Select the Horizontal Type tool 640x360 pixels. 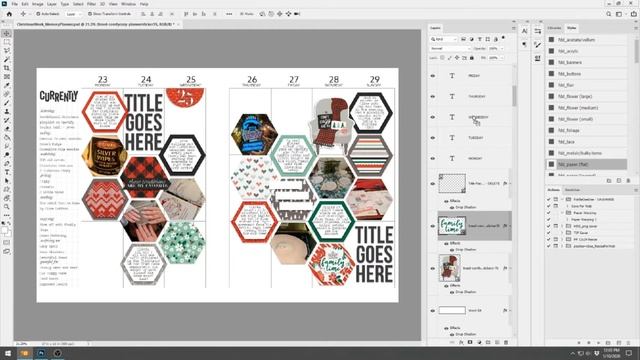point(7,172)
